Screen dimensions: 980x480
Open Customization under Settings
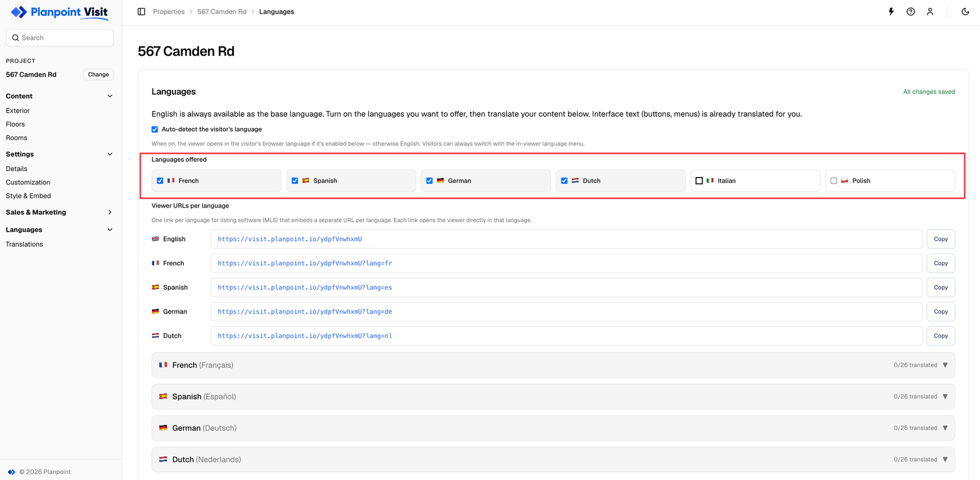click(x=28, y=182)
